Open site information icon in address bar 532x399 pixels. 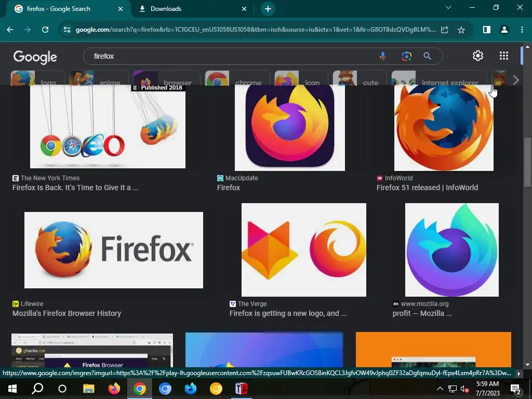[67, 30]
